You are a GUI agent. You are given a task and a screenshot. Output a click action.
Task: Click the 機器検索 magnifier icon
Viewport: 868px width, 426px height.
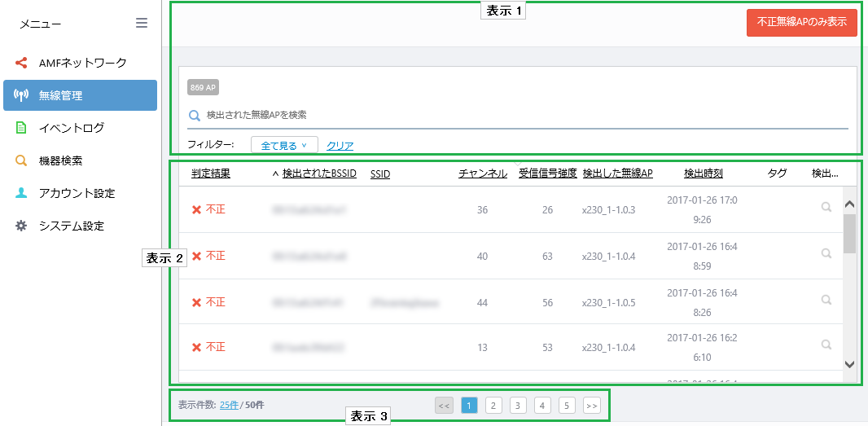21,160
